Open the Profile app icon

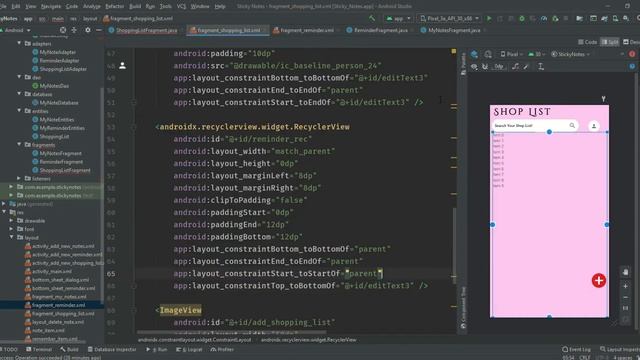544,18
